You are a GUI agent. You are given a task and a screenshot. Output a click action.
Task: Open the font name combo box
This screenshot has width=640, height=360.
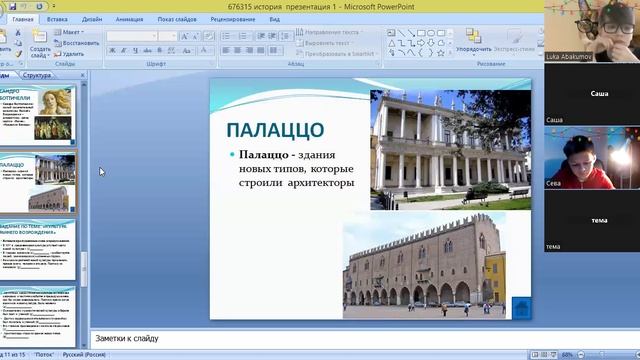[131, 36]
